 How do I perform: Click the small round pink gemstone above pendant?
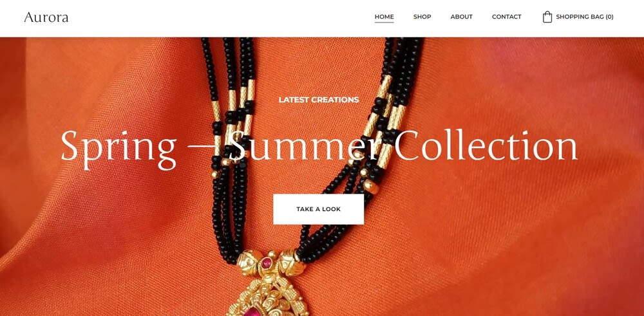267,262
